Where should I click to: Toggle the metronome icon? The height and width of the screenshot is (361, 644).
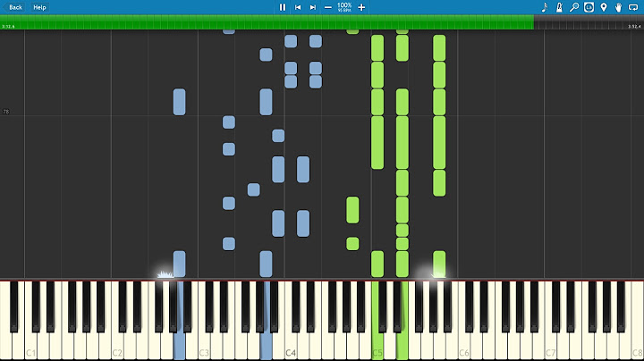(559, 7)
